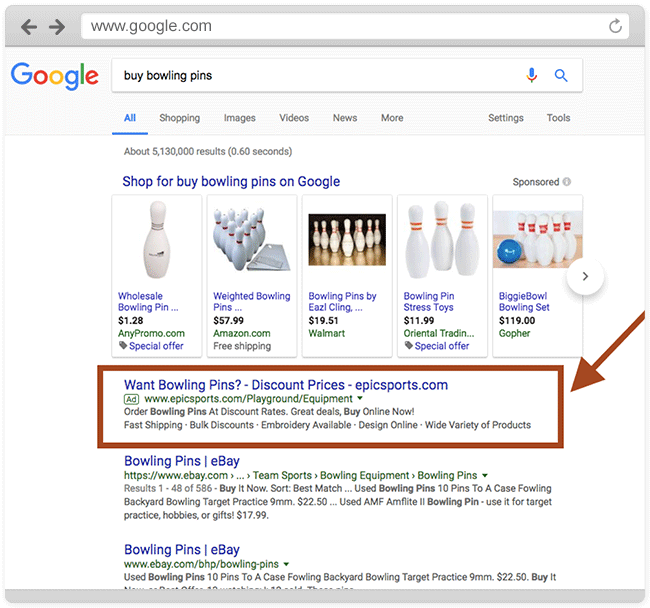This screenshot has height=608, width=650.
Task: Open the first 'Bowling Pins | eBay' result
Action: (x=182, y=461)
